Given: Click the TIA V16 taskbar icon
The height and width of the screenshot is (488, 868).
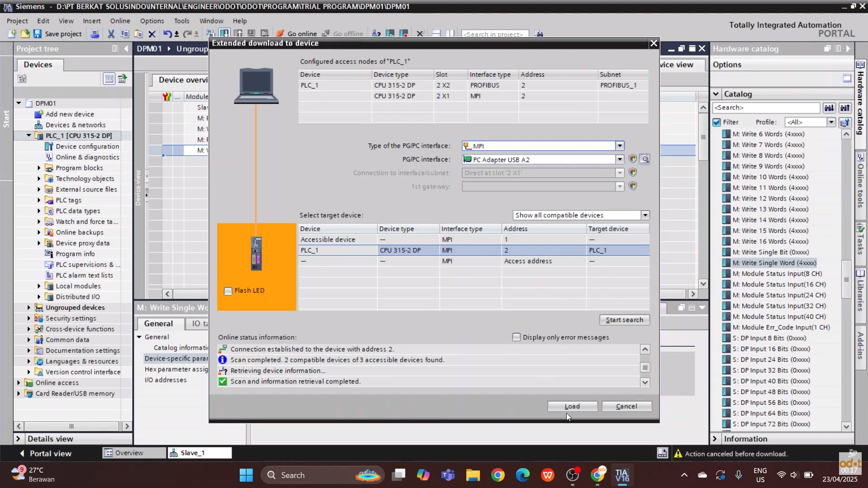Looking at the screenshot, I should point(622,475).
